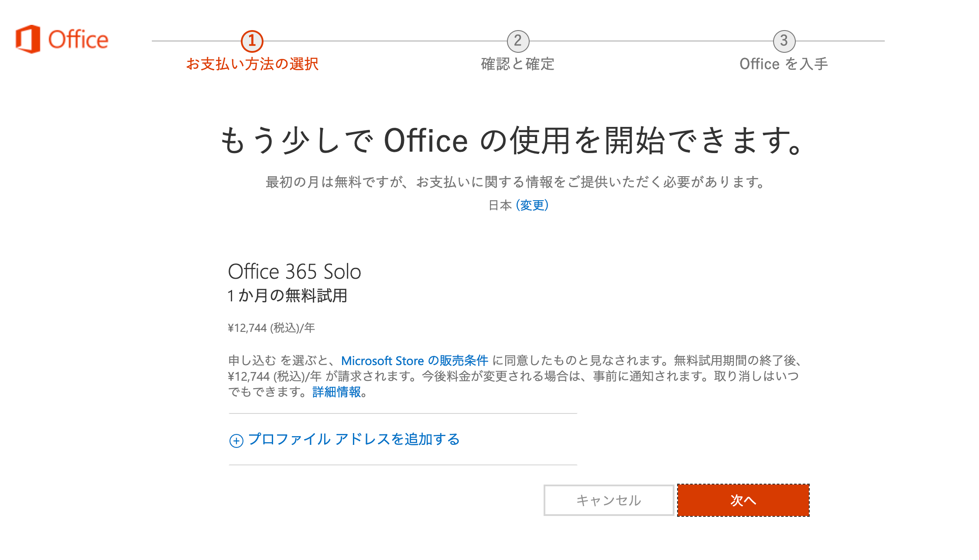Select the step 3 circle indicator
Viewport: 979px width, 560px height.
[x=784, y=41]
